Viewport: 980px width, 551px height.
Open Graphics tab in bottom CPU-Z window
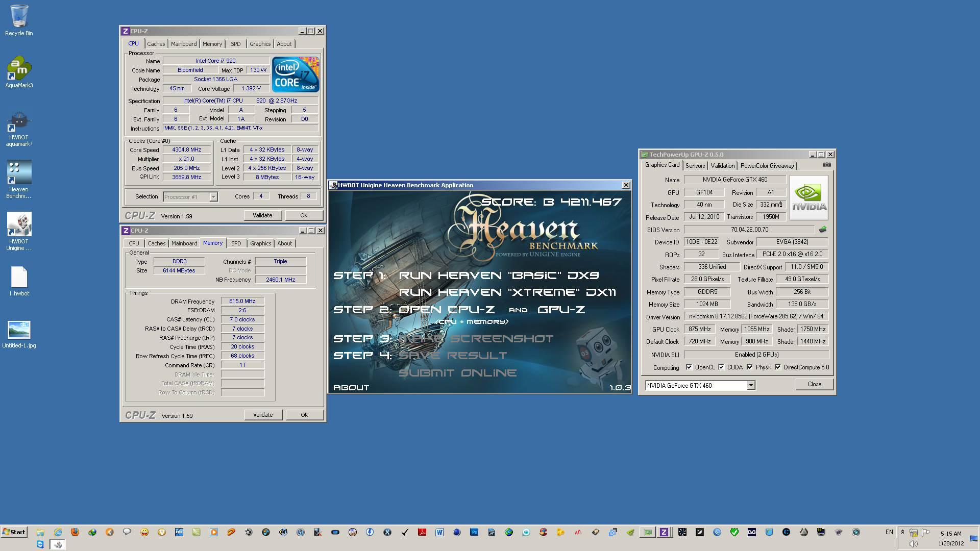pyautogui.click(x=261, y=243)
